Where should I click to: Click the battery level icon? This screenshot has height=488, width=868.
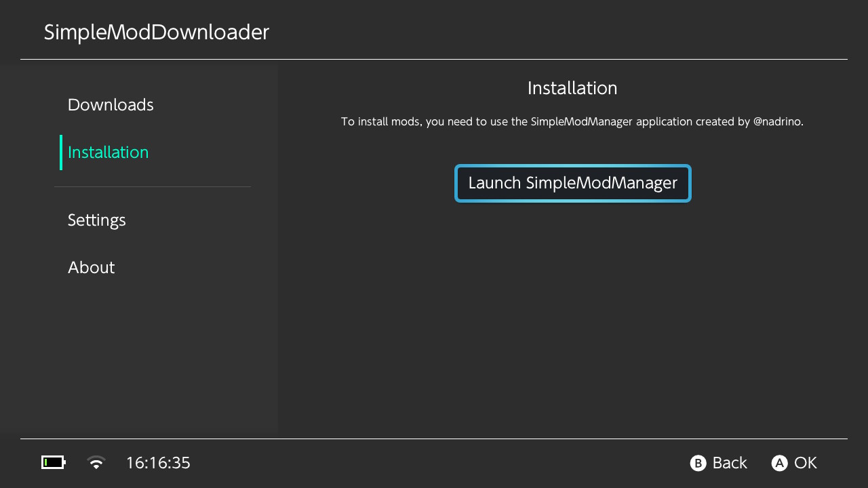53,463
